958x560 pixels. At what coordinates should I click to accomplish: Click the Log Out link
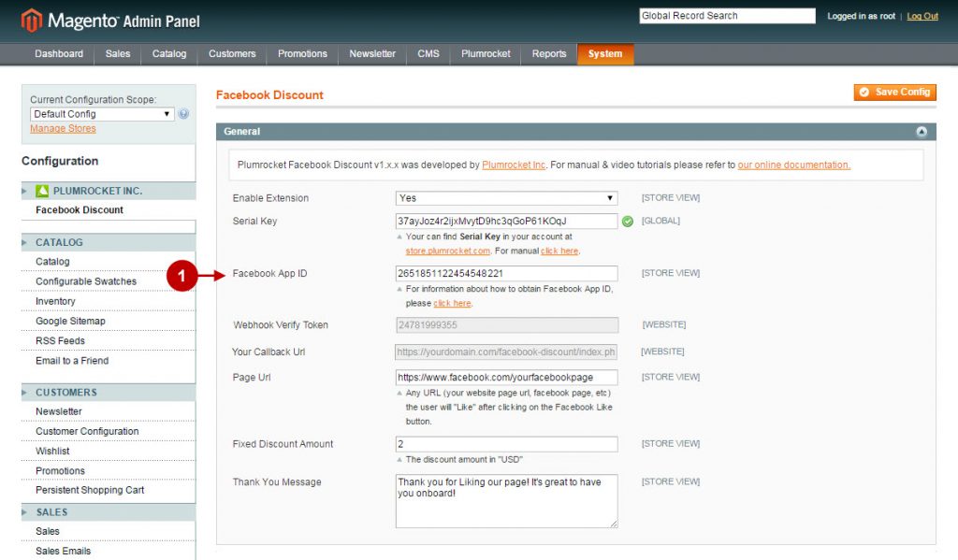pyautogui.click(x=922, y=16)
